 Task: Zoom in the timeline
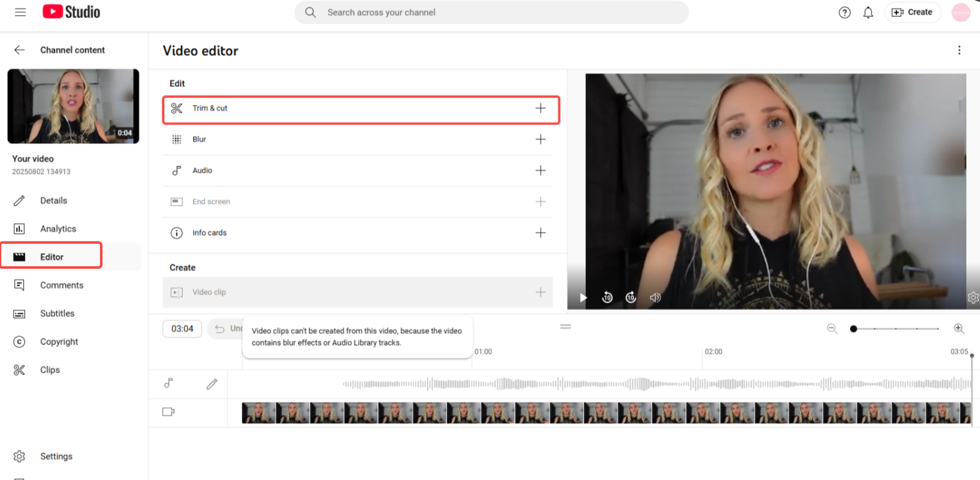pyautogui.click(x=959, y=328)
